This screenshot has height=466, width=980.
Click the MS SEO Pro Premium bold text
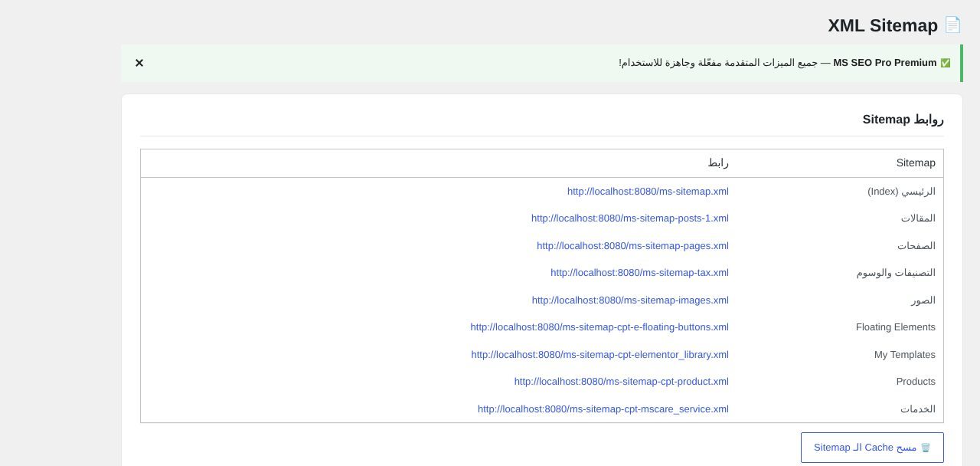click(885, 63)
